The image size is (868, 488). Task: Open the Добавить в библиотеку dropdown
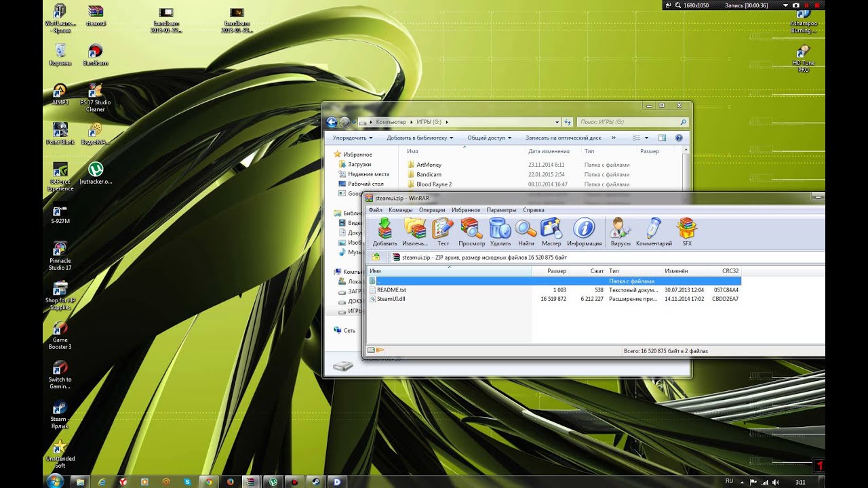[x=420, y=138]
